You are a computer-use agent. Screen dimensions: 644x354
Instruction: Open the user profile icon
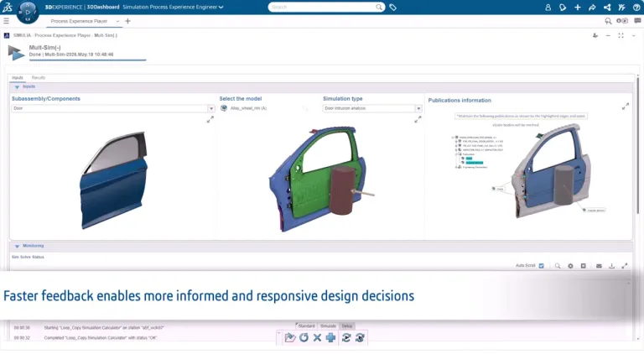[548, 7]
